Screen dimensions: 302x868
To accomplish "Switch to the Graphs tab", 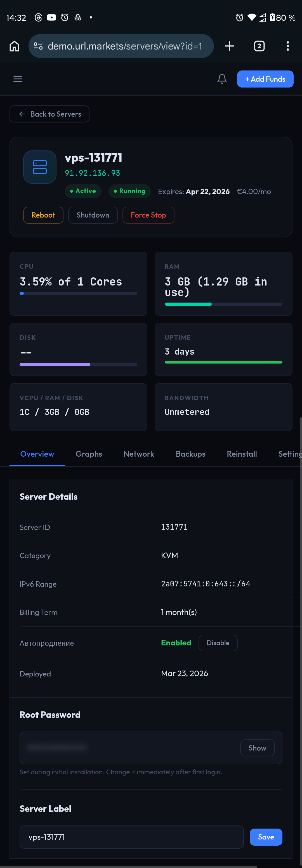I will [x=89, y=454].
